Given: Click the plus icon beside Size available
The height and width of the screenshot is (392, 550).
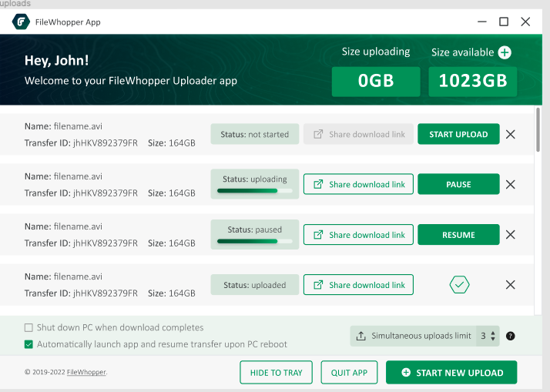Looking at the screenshot, I should (505, 52).
